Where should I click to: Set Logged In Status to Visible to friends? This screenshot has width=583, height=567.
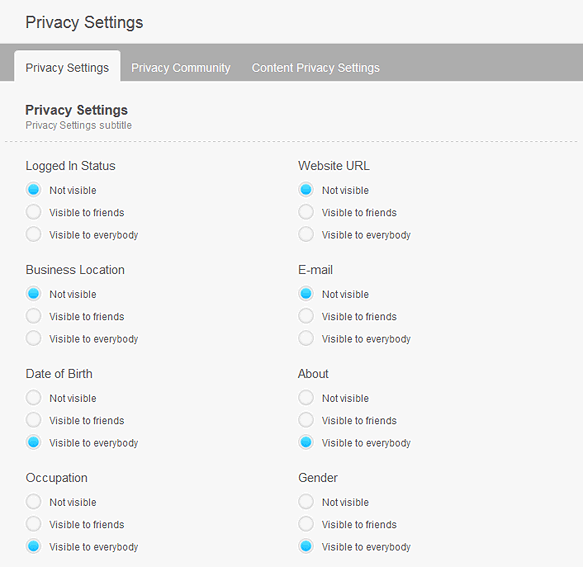(x=33, y=212)
